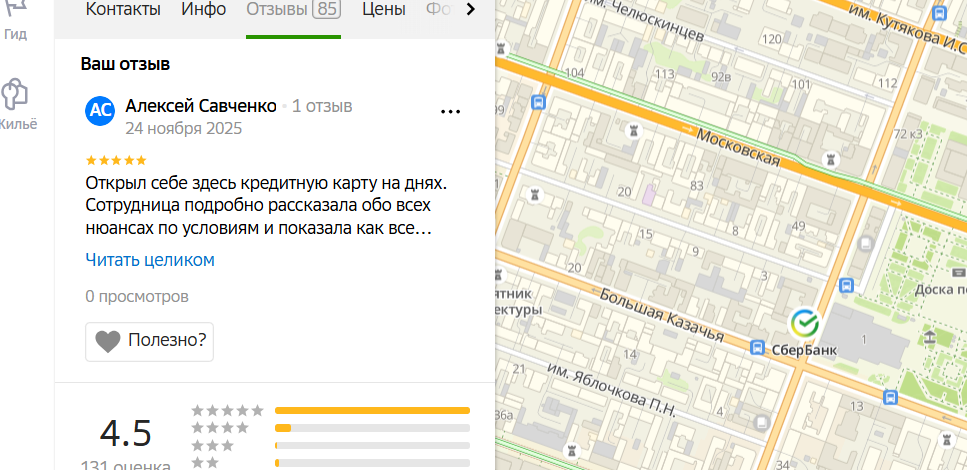Switch to the Контакты tab
Screen dimensions: 967x470
(x=123, y=10)
